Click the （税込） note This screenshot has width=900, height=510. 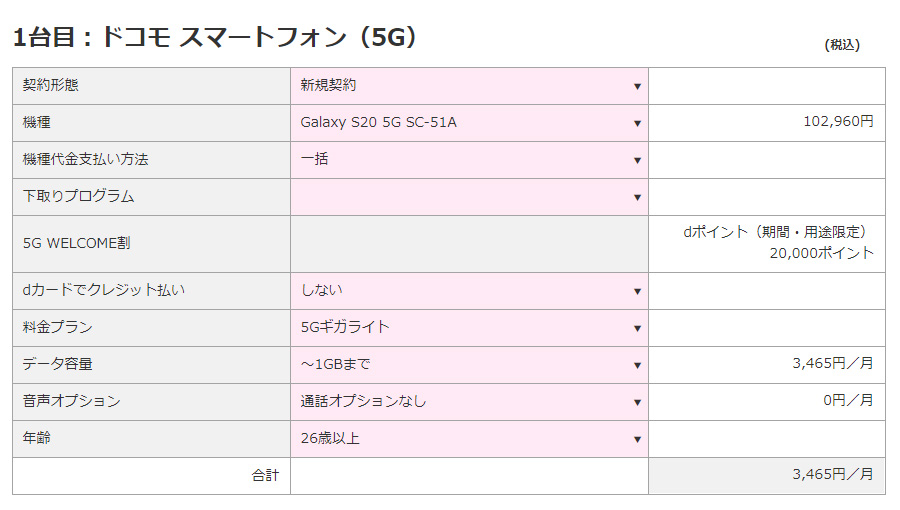point(841,45)
